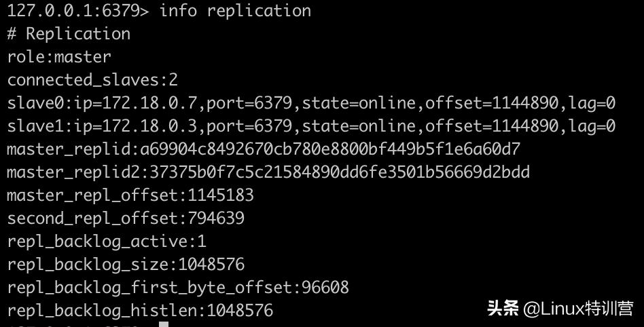Click the '# Replication' section header
Screen dimensions: 644x327
[x=69, y=34]
